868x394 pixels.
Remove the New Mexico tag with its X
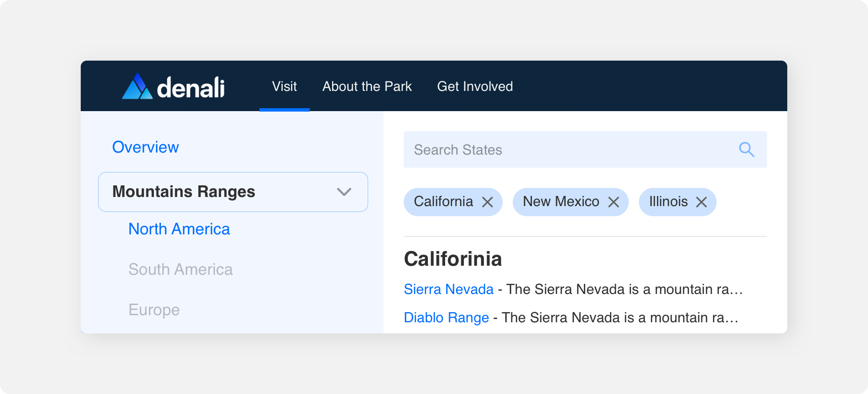(614, 202)
